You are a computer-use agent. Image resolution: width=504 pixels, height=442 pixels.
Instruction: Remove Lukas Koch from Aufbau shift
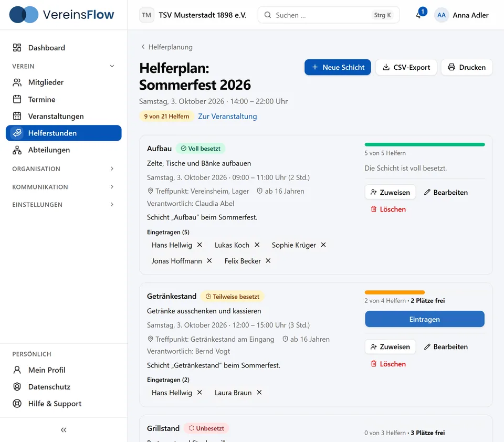[x=257, y=245]
